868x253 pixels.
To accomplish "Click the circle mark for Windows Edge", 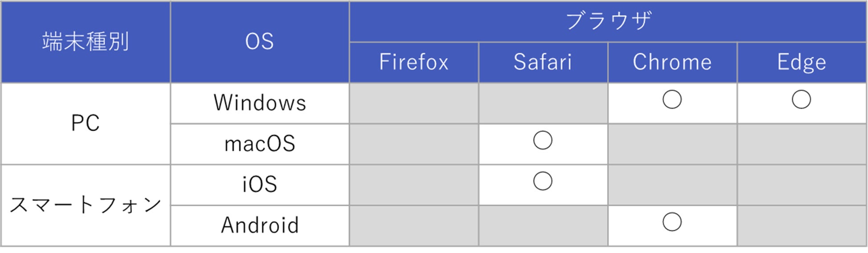I will coord(801,100).
